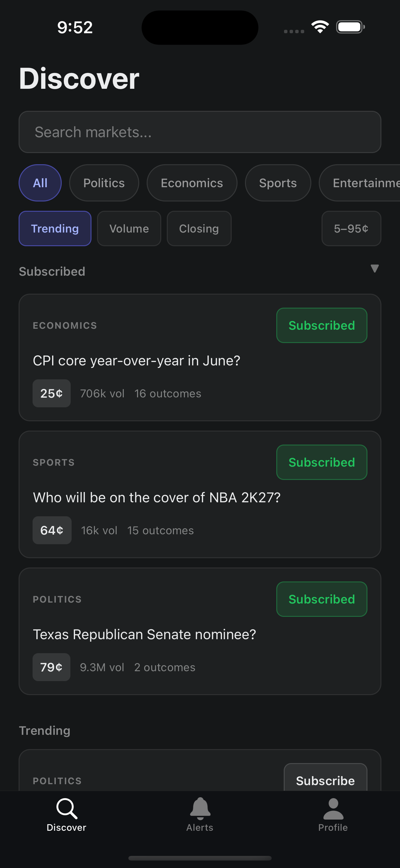The width and height of the screenshot is (400, 868).
Task: Collapse the Subscribed section arrow
Action: (x=374, y=269)
